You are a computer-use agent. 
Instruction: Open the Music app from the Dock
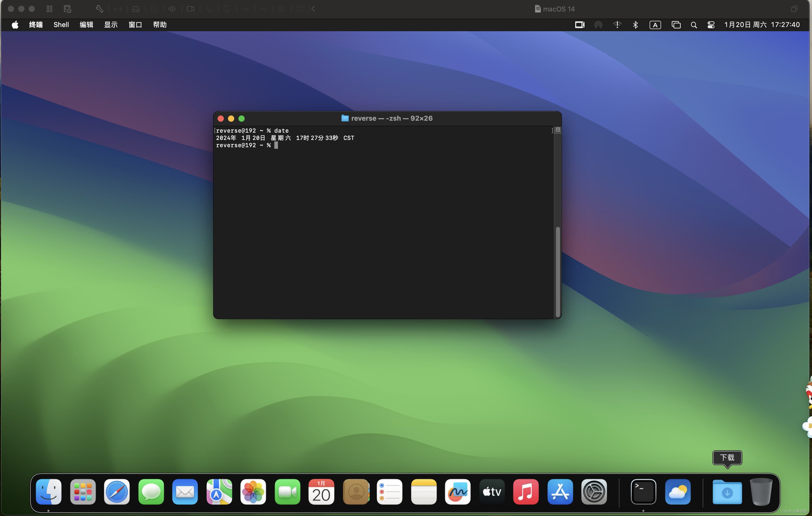(526, 492)
